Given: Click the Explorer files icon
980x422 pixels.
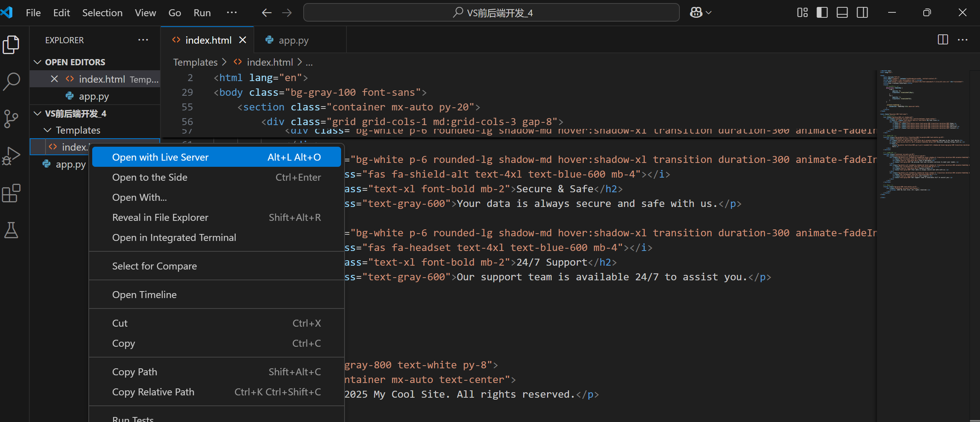Looking at the screenshot, I should coord(12,45).
